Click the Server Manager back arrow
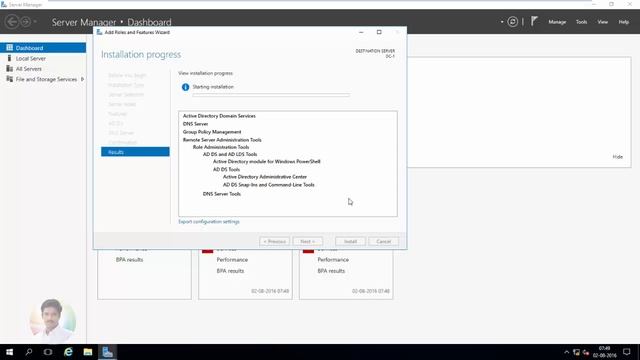 12,22
